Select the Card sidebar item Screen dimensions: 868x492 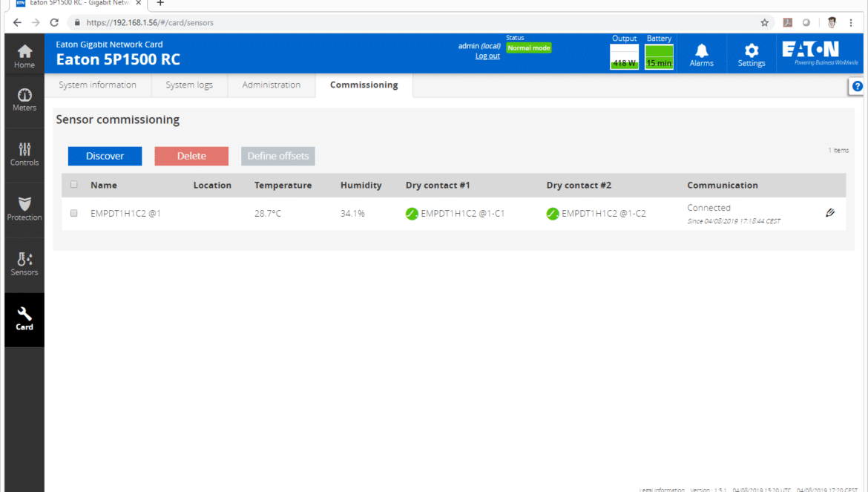coord(24,319)
